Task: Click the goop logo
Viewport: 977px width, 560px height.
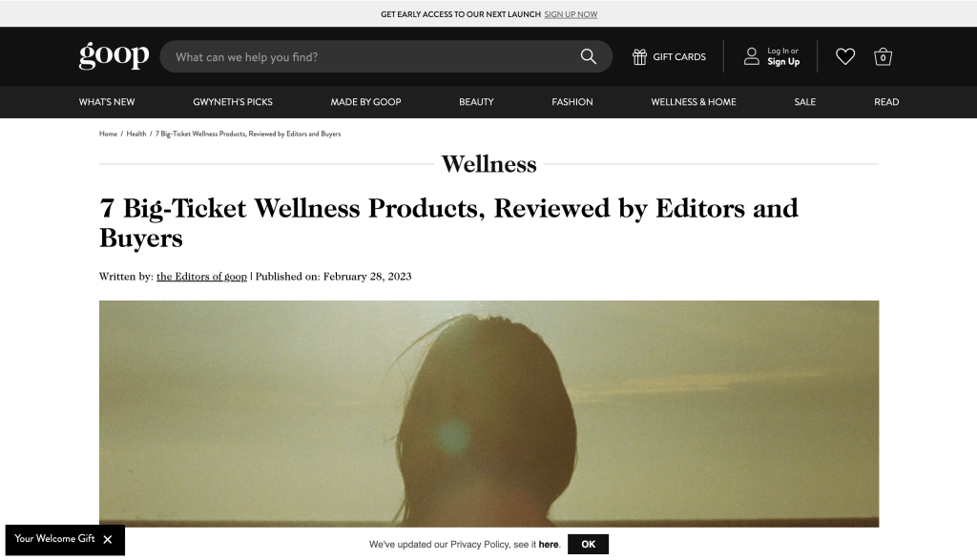Action: click(x=114, y=56)
